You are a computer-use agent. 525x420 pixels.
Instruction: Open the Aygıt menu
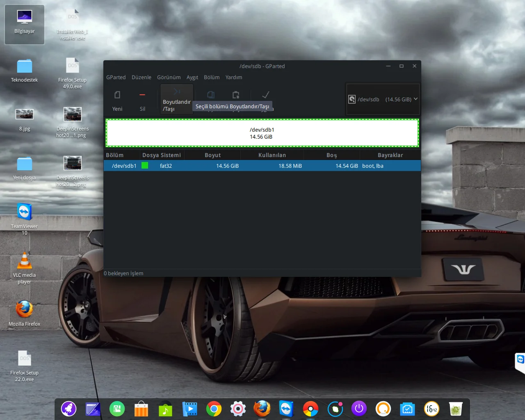pyautogui.click(x=192, y=77)
